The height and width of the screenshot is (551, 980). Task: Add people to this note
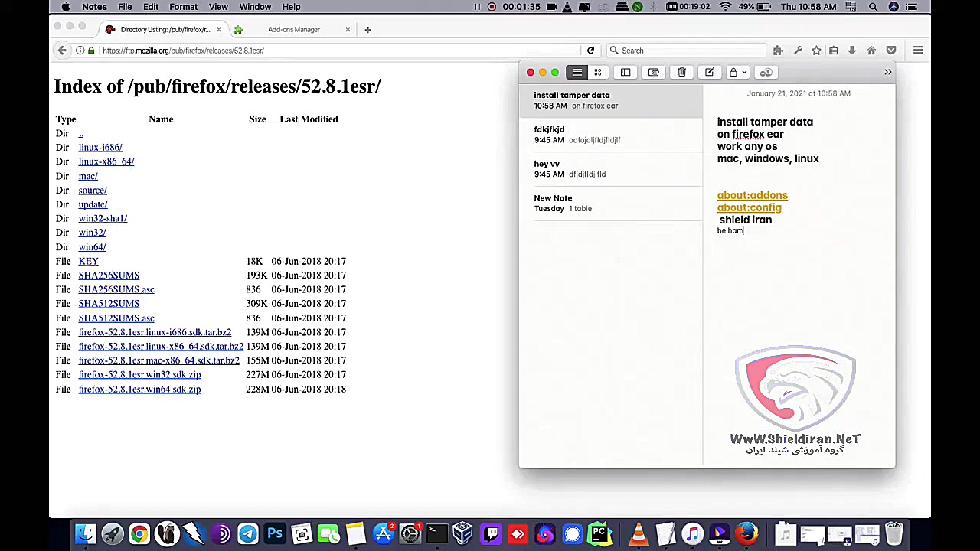766,72
